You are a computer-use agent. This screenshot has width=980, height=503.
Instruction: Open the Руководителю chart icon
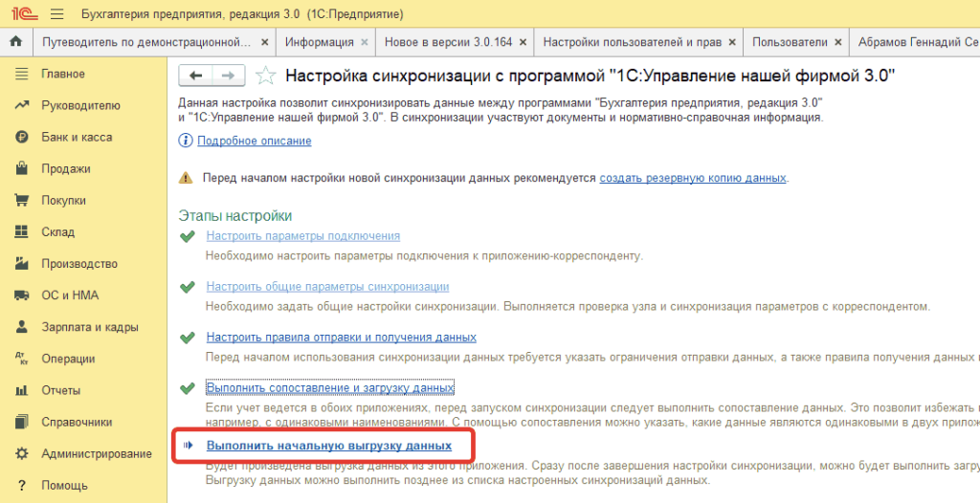22,105
